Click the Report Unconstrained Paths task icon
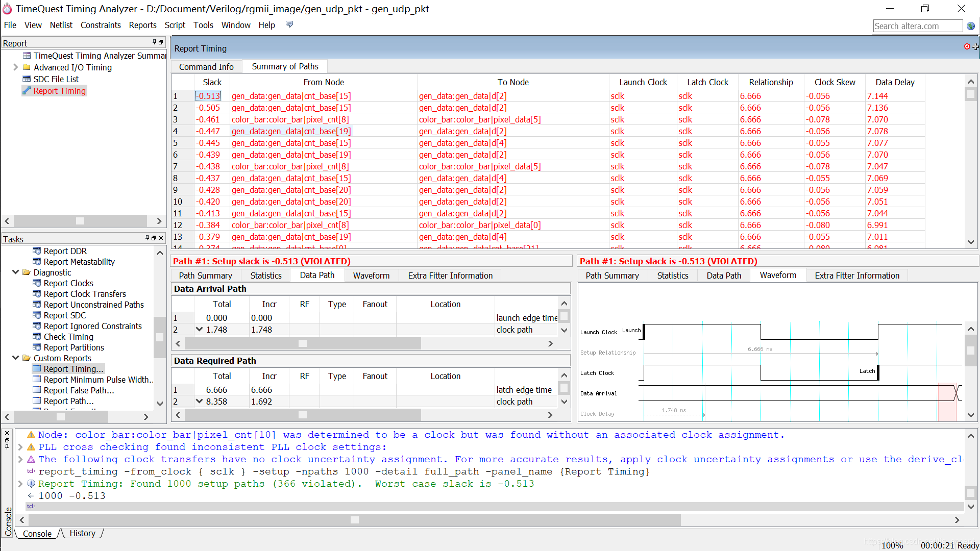 click(x=37, y=305)
